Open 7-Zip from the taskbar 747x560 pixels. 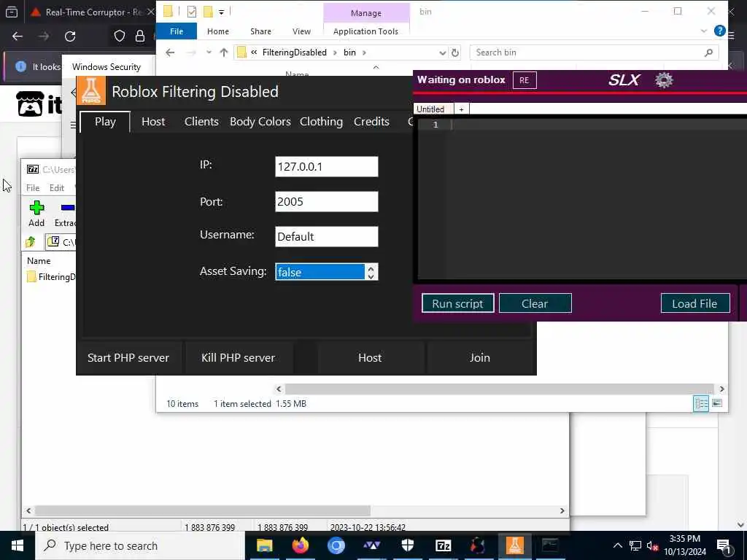(x=443, y=545)
